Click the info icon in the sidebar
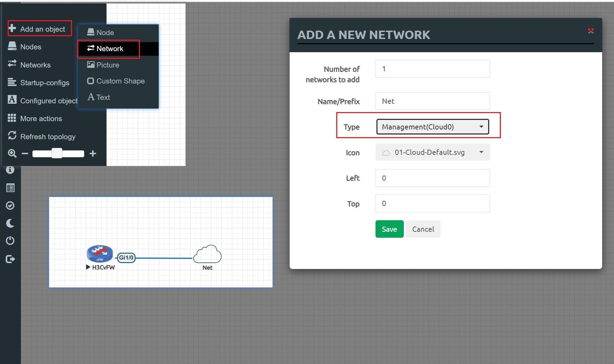The width and height of the screenshot is (614, 364). click(10, 170)
